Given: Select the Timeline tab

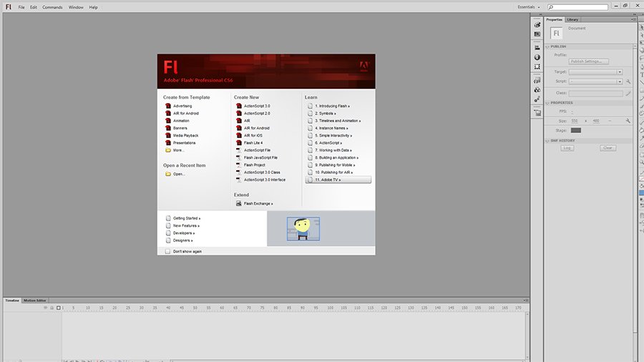Looking at the screenshot, I should point(12,300).
